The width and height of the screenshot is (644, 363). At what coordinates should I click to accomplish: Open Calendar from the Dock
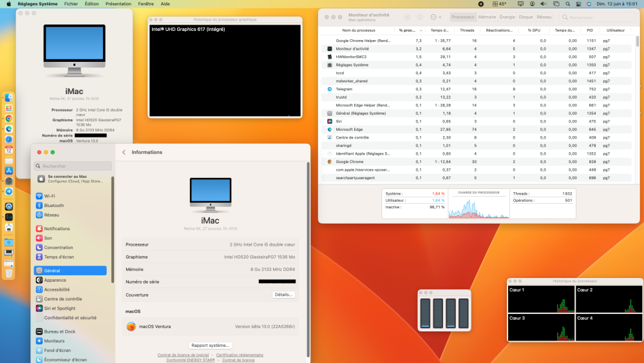point(8,150)
